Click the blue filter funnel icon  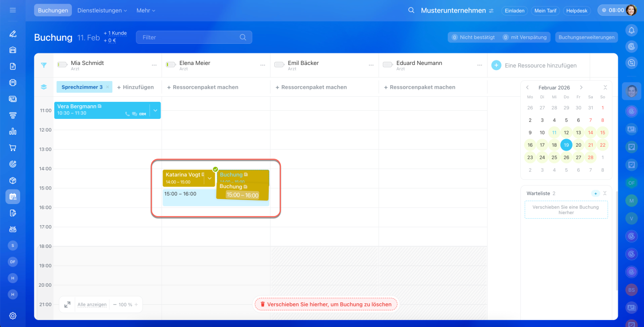point(44,65)
